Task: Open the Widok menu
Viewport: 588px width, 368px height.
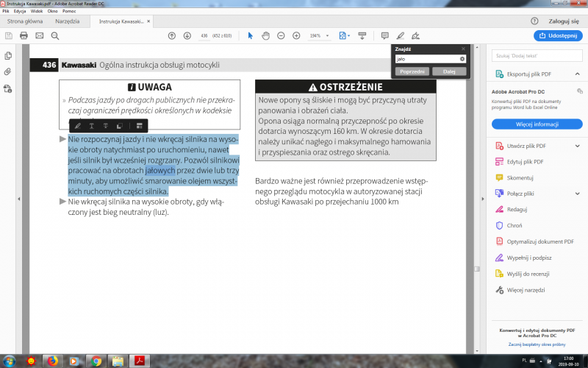Action: click(37, 11)
